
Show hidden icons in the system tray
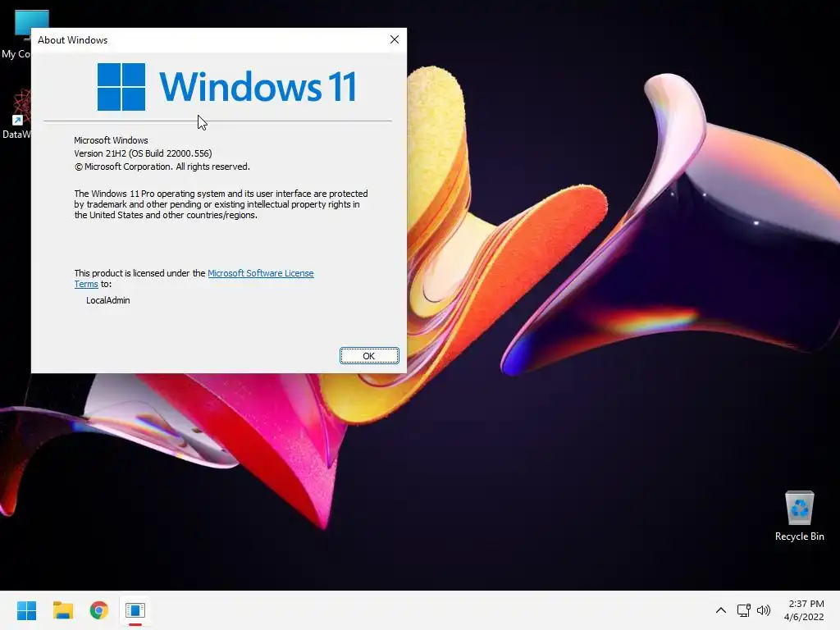point(720,610)
